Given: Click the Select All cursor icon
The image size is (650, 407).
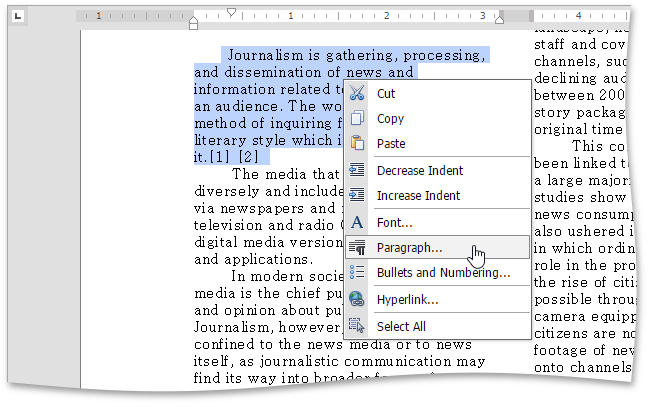Looking at the screenshot, I should [357, 326].
